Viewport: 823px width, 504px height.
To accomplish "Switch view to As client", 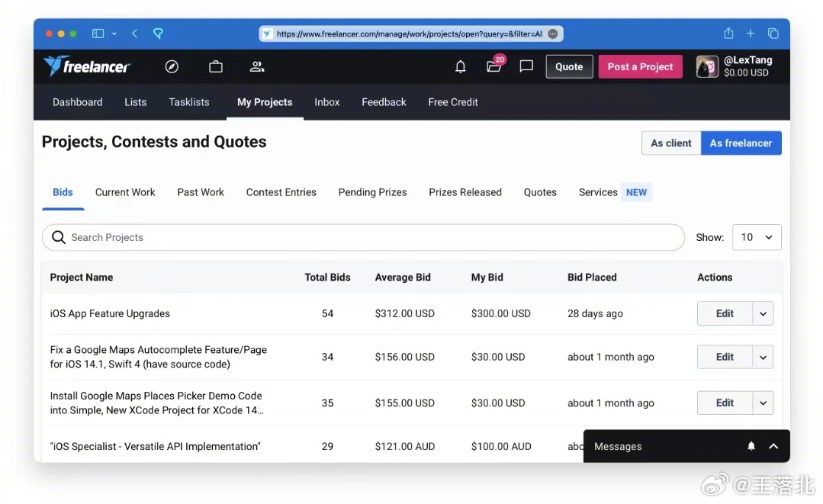I will click(x=671, y=143).
